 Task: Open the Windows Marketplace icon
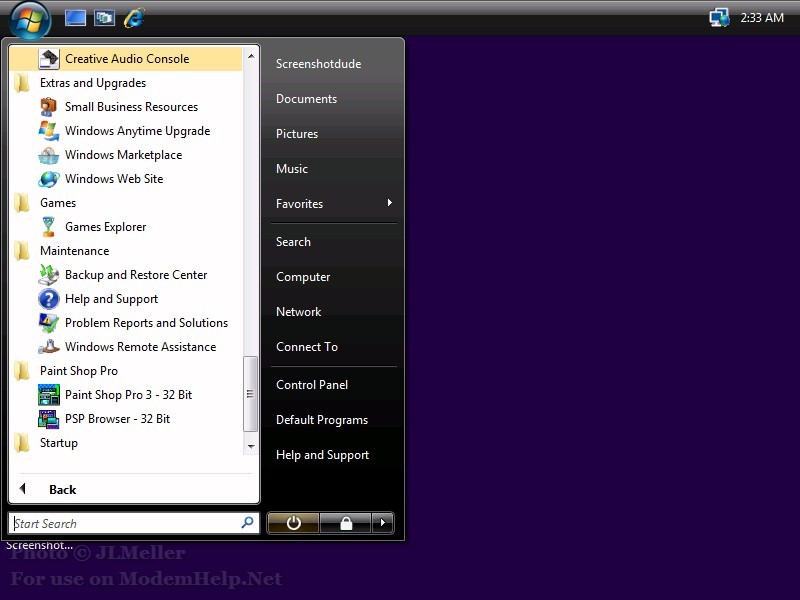[x=49, y=155]
